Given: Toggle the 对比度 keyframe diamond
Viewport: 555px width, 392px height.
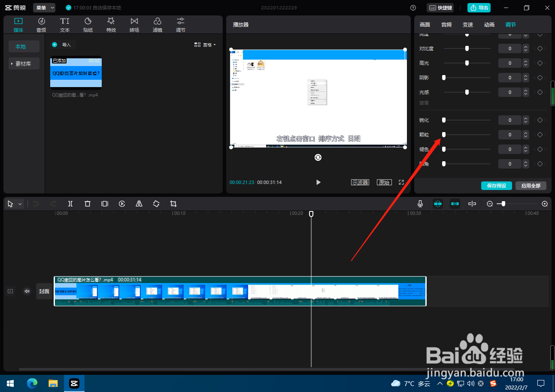Looking at the screenshot, I should click(540, 48).
